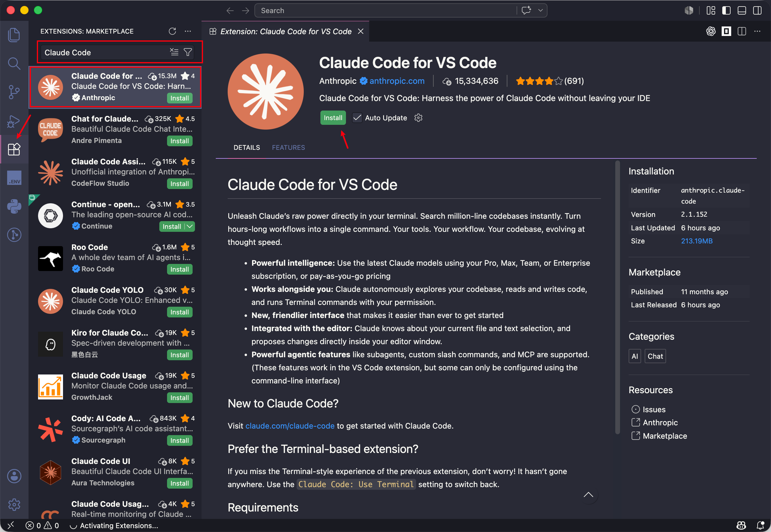The height and width of the screenshot is (532, 771).
Task: Open the extension settings gear beside Auto Update
Action: [x=418, y=118]
